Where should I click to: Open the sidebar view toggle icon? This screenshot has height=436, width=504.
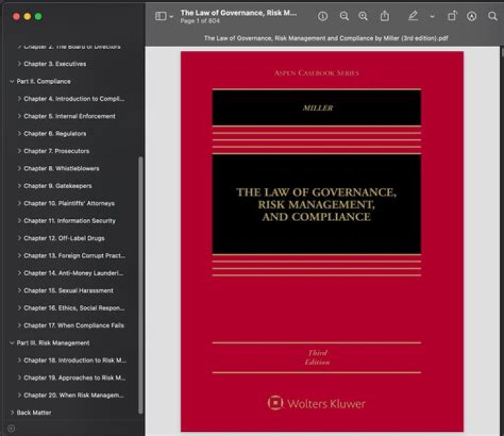(x=161, y=16)
